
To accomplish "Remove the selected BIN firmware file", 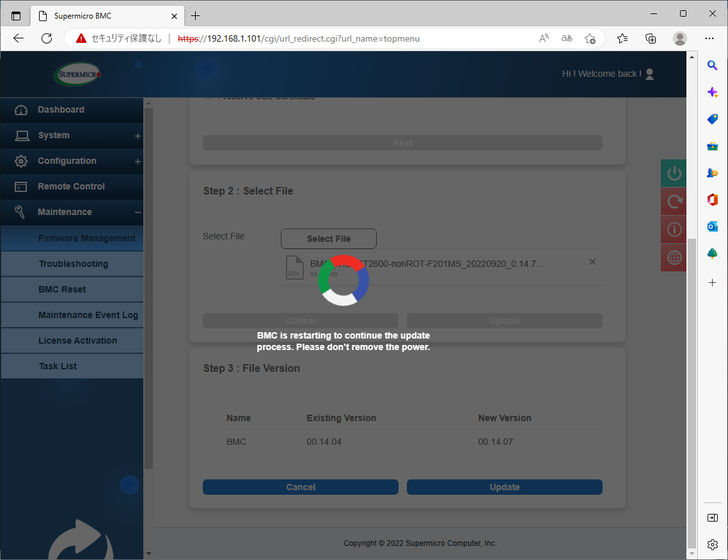I will 592,262.
